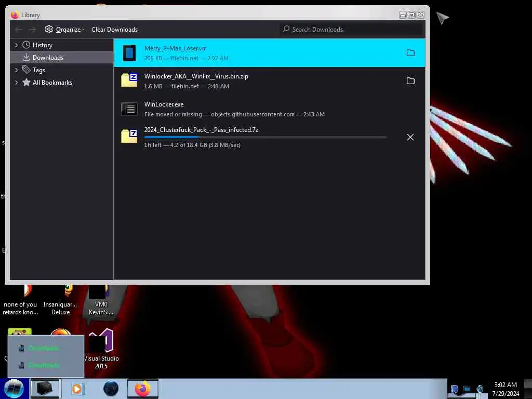Show Winlocker_AKA__WinFix__Virus.bin.zip in its folder
Image resolution: width=532 pixels, height=399 pixels.
410,81
